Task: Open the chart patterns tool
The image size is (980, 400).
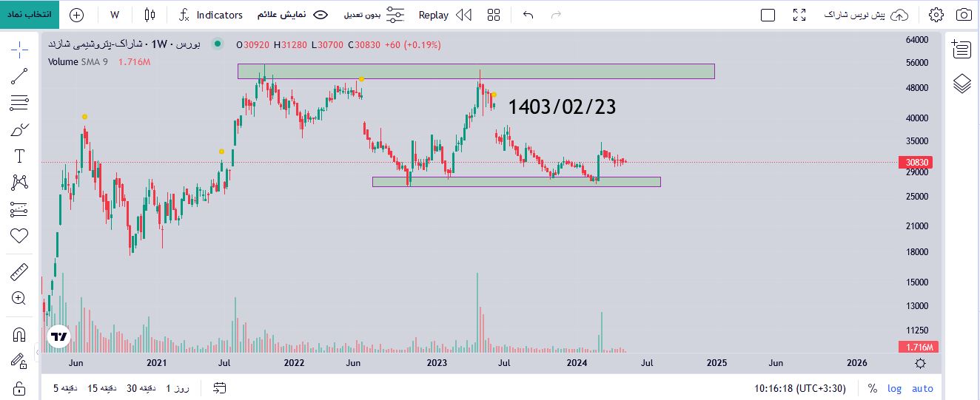Action: point(19,183)
